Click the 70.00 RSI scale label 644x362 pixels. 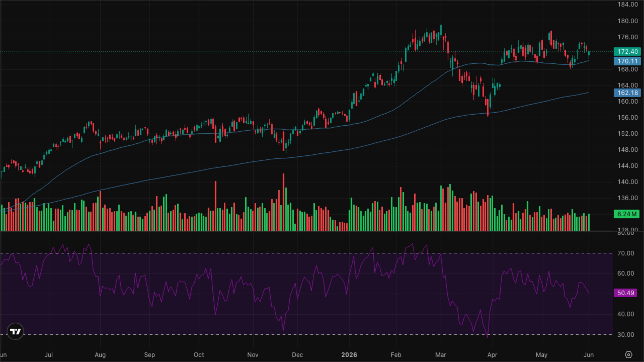click(x=626, y=253)
